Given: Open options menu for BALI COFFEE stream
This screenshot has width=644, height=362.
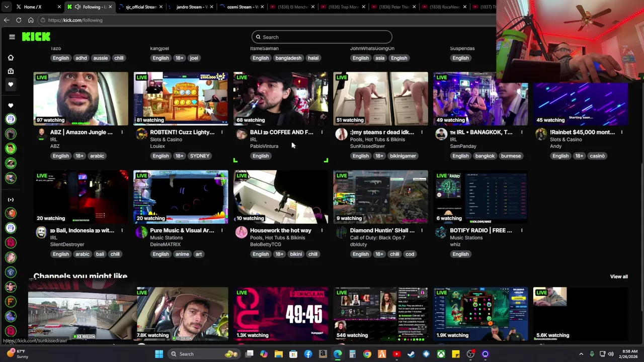Looking at the screenshot, I should 322,132.
